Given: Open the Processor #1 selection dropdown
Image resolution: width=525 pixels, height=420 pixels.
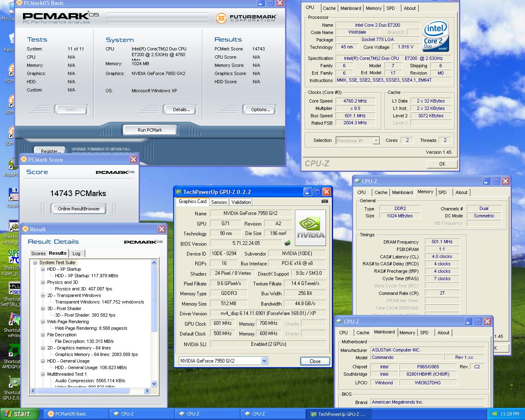Looking at the screenshot, I should [x=376, y=140].
